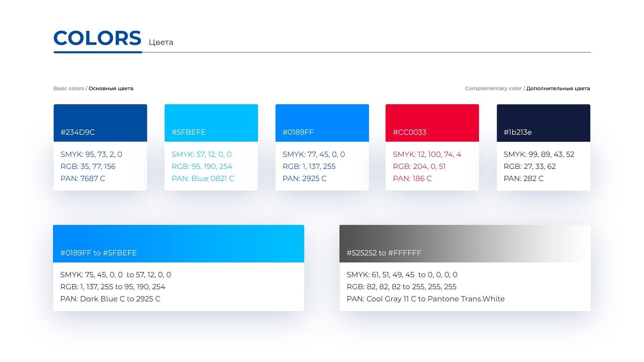Pick the #0189FF blue swatch
644x362 pixels.
tap(322, 123)
